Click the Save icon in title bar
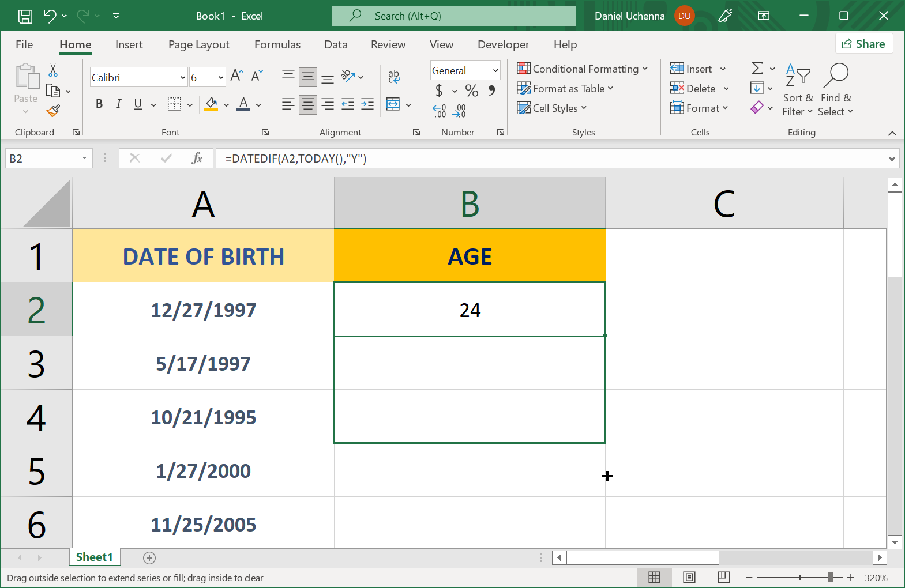Viewport: 905px width, 588px height. pyautogui.click(x=25, y=16)
